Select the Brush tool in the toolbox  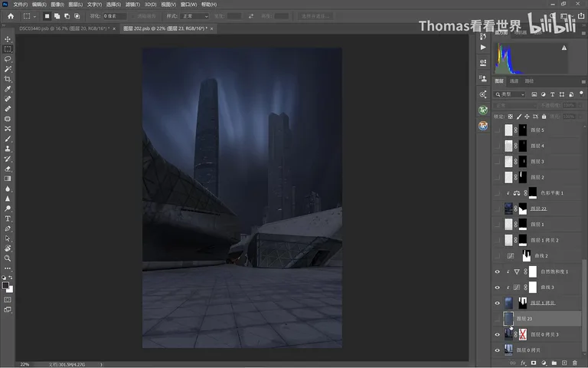[8, 139]
